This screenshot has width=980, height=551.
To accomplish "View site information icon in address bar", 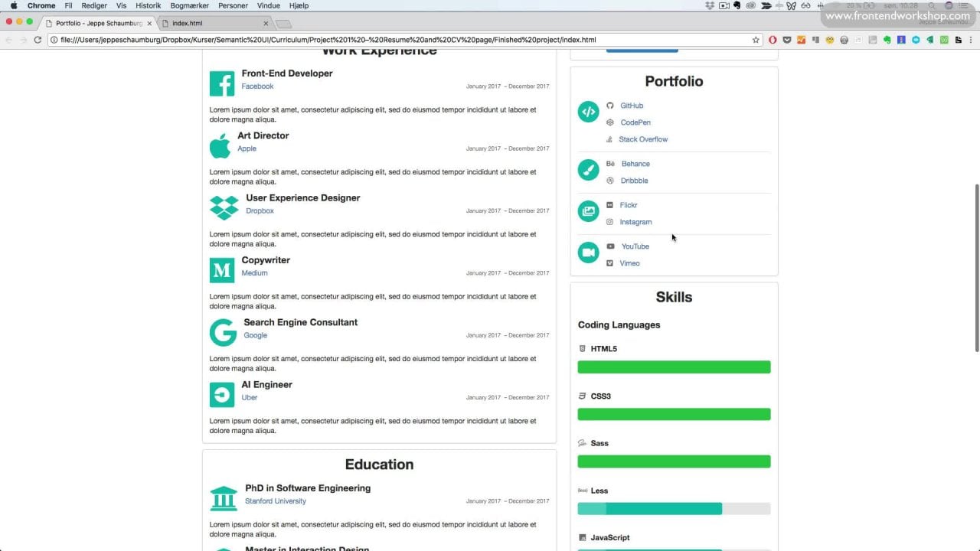I will tap(54, 40).
